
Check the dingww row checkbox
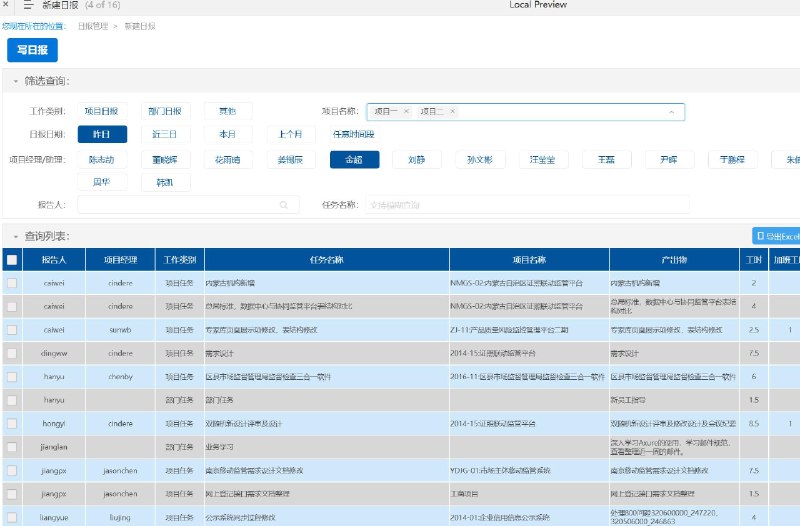tap(12, 354)
